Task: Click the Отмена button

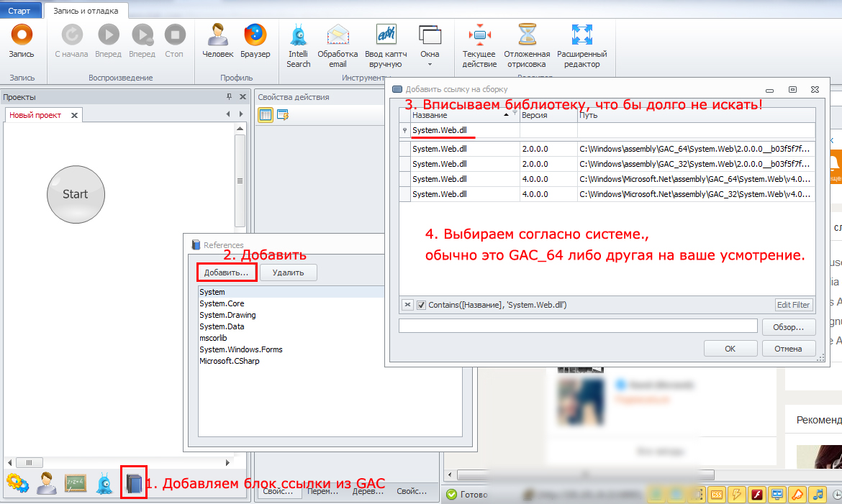Action: click(788, 349)
